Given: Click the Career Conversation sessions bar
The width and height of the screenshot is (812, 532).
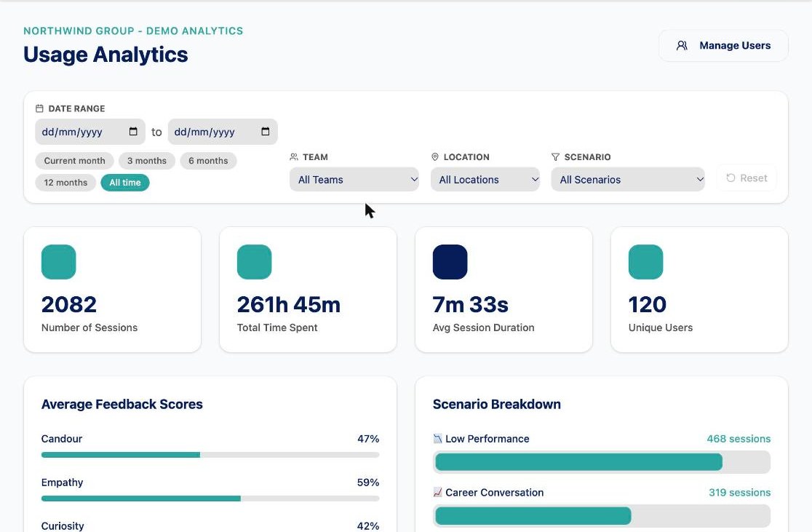Looking at the screenshot, I should (602, 516).
